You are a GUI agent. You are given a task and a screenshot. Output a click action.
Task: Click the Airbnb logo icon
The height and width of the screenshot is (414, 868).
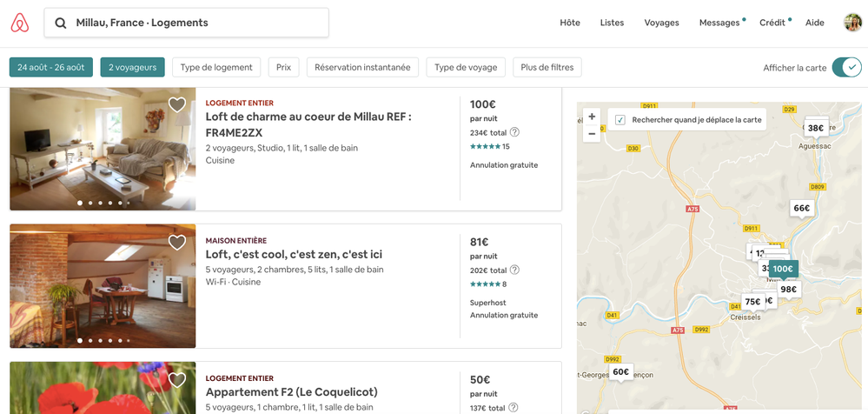20,23
